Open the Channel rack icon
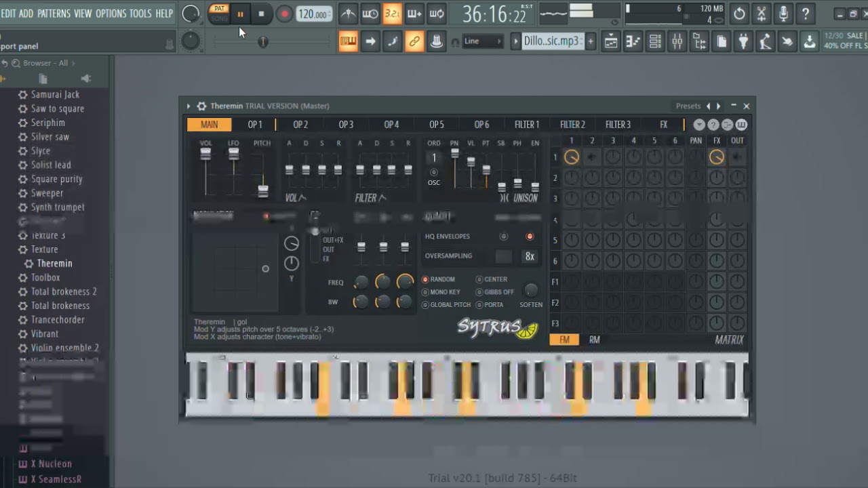 [x=655, y=41]
